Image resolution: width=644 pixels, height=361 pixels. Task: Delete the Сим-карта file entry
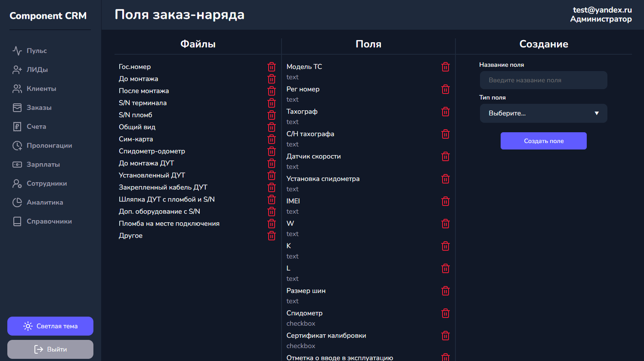272,139
